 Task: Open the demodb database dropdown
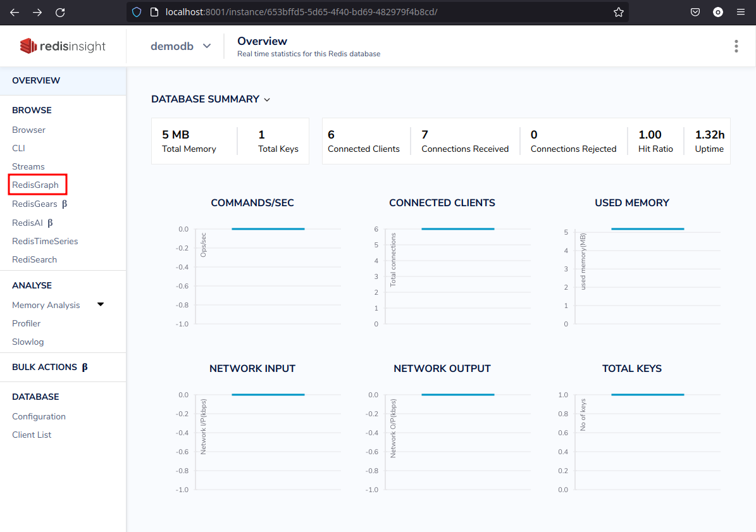[x=180, y=46]
